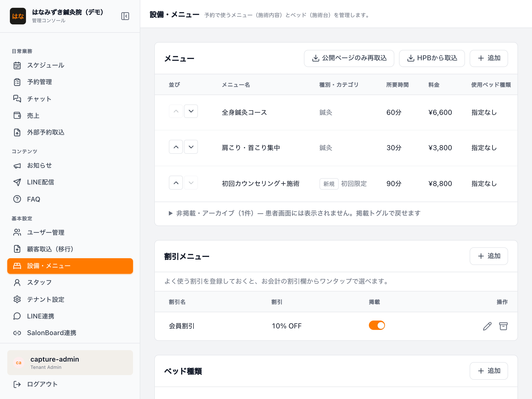Click the FAQ question mark icon

click(x=17, y=199)
